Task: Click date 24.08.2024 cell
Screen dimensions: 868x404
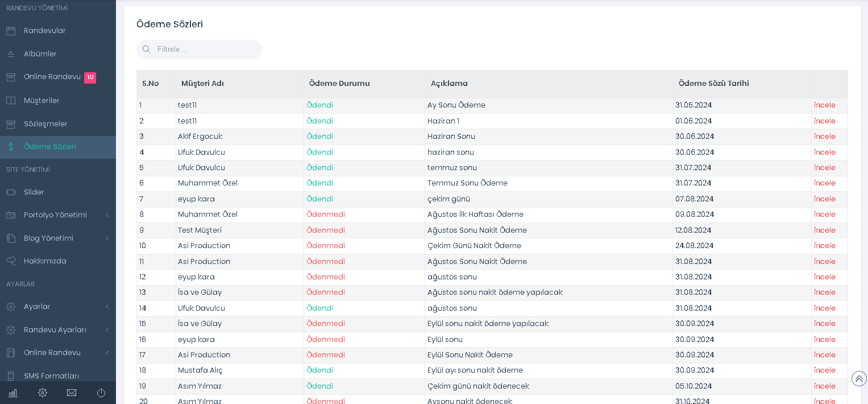Action: [x=695, y=246]
